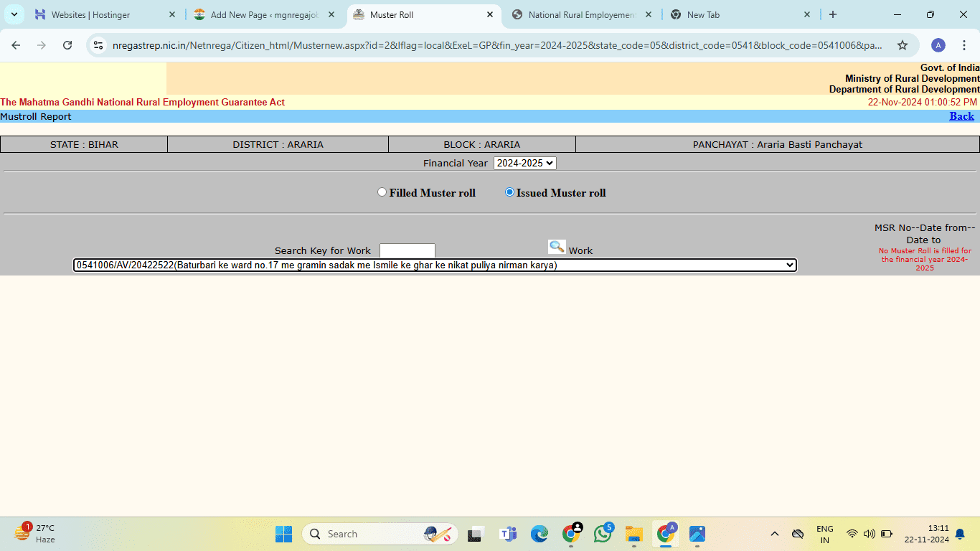Click the browser back navigation arrow
This screenshot has width=980, height=551.
[15, 44]
